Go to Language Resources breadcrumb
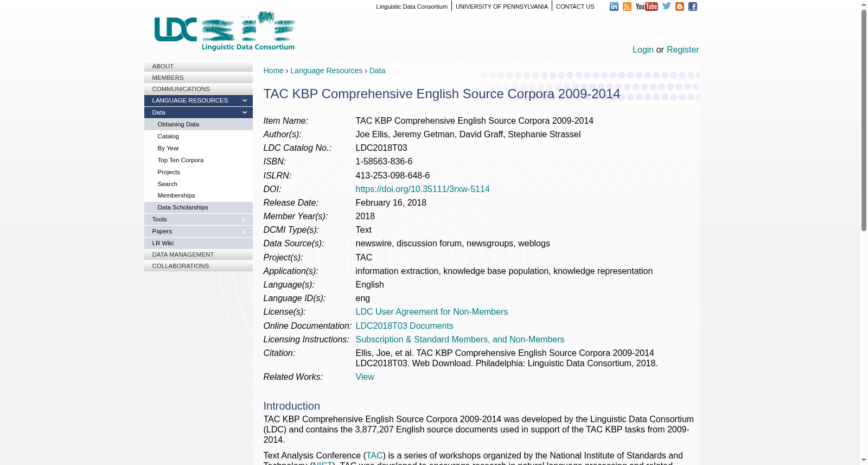 [326, 71]
